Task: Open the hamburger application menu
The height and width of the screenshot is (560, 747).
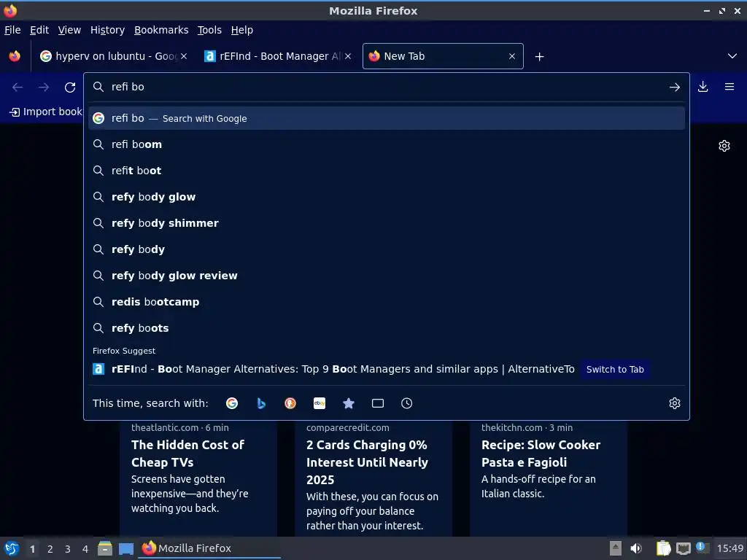Action: click(x=729, y=87)
